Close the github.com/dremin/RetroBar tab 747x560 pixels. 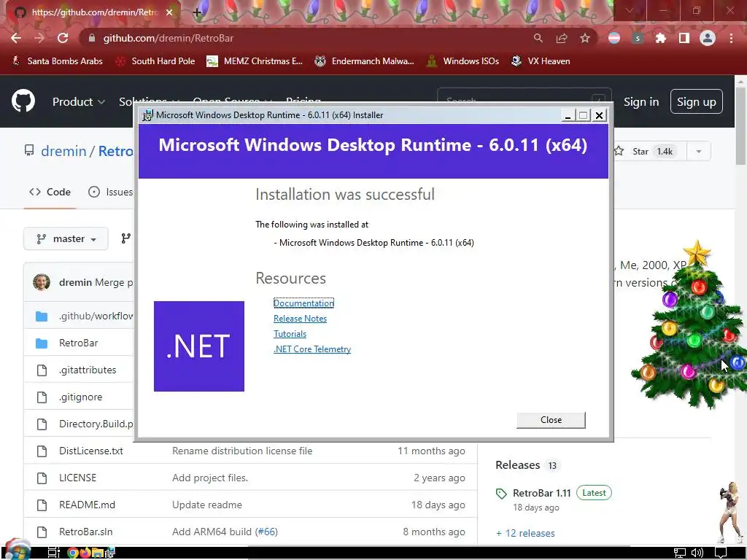pos(169,12)
